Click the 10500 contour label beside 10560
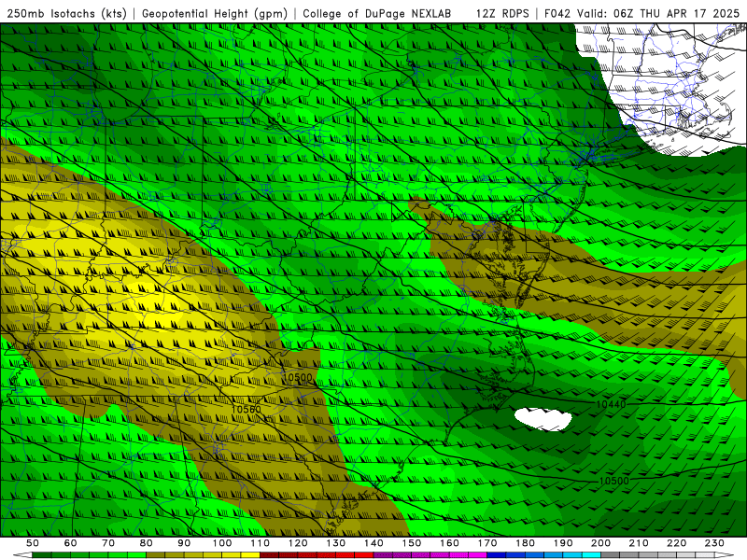This screenshot has height=560, width=747. tap(297, 378)
